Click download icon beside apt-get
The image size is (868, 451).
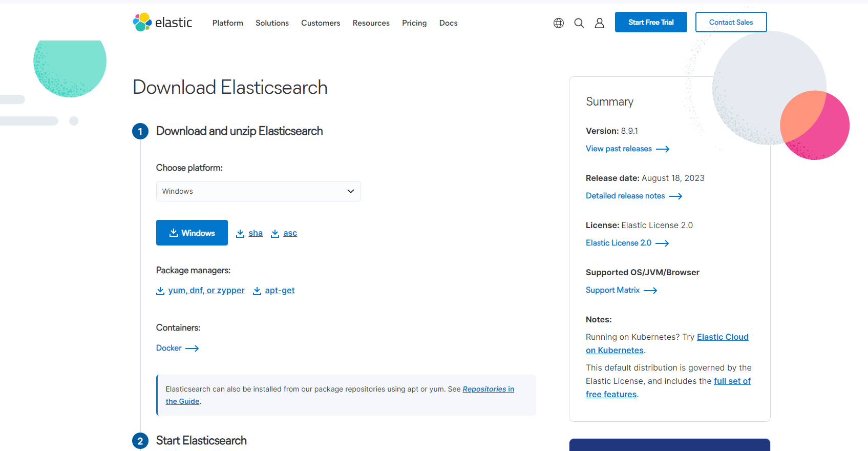(257, 291)
